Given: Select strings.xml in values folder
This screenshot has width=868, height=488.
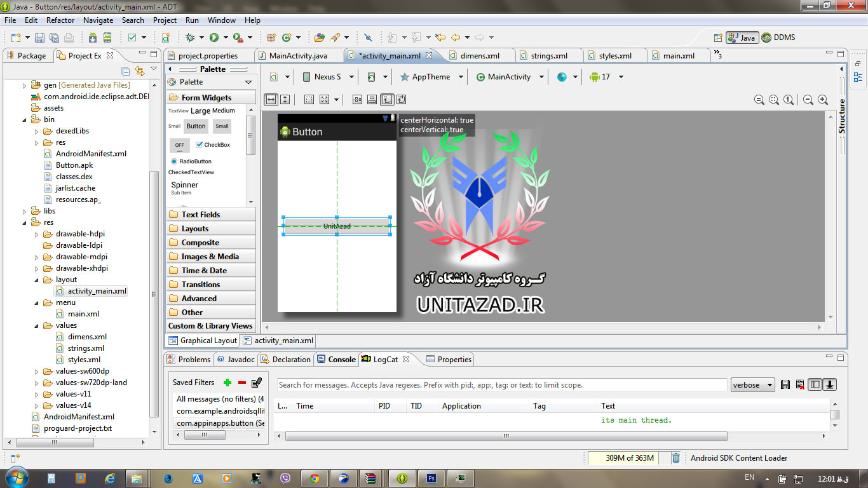Looking at the screenshot, I should 80,348.
